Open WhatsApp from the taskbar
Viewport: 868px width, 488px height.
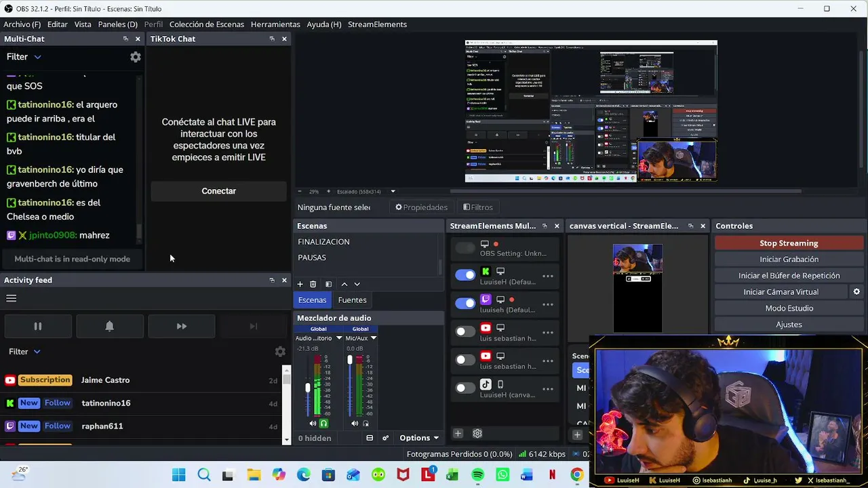coord(502,475)
